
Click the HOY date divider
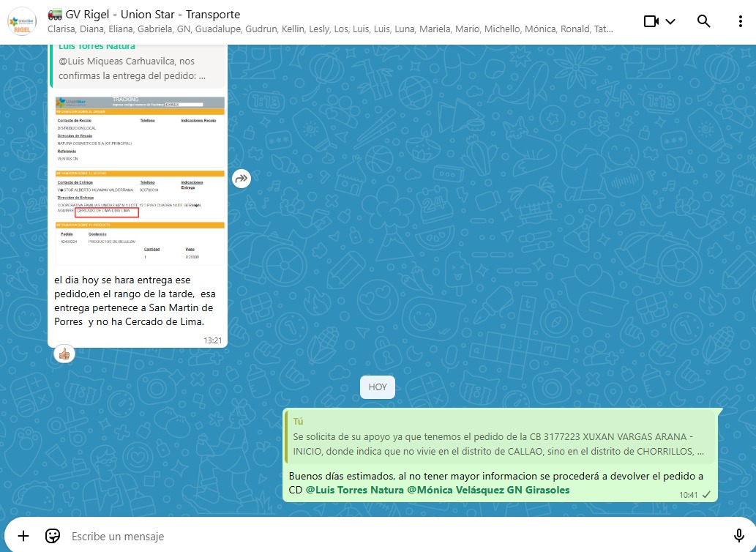coord(378,387)
